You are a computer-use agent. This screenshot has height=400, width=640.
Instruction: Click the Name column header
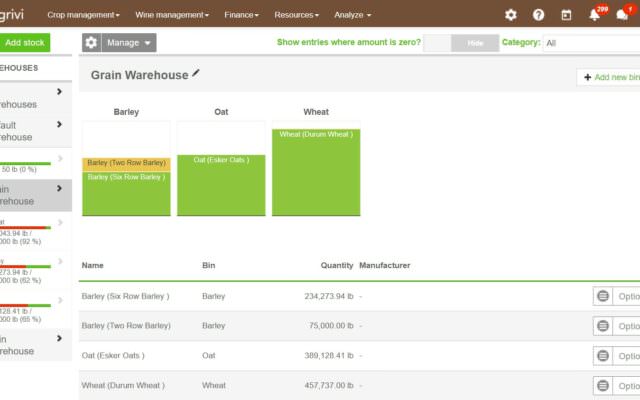coord(93,265)
